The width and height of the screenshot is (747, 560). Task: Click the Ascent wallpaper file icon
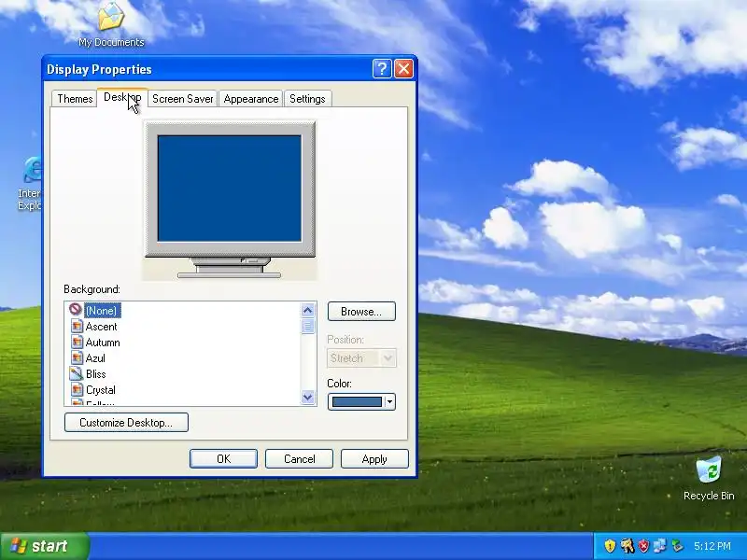77,326
